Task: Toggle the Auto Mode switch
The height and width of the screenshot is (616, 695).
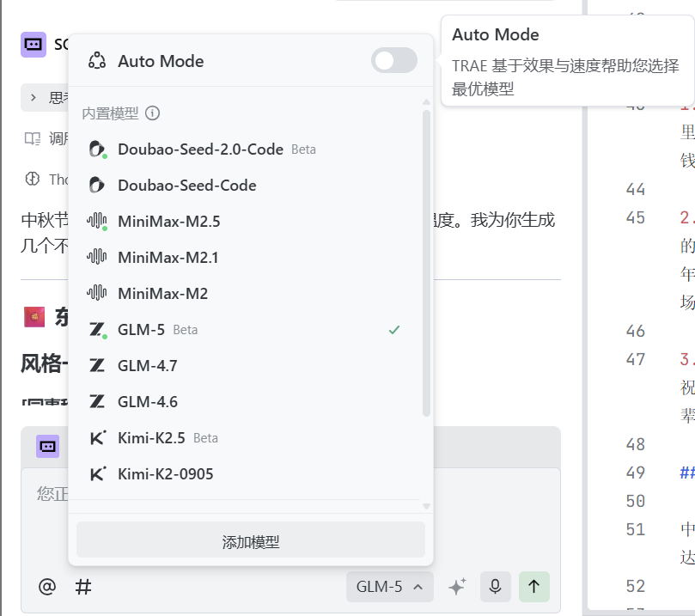Action: (x=393, y=61)
